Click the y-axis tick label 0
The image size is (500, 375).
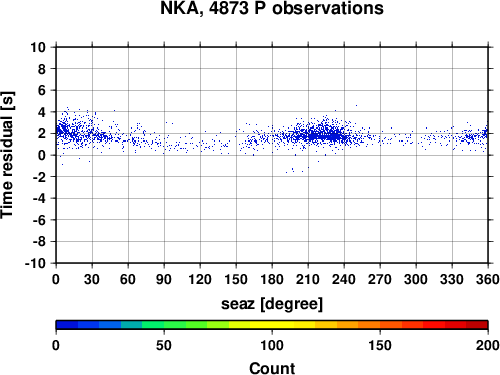pyautogui.click(x=42, y=155)
